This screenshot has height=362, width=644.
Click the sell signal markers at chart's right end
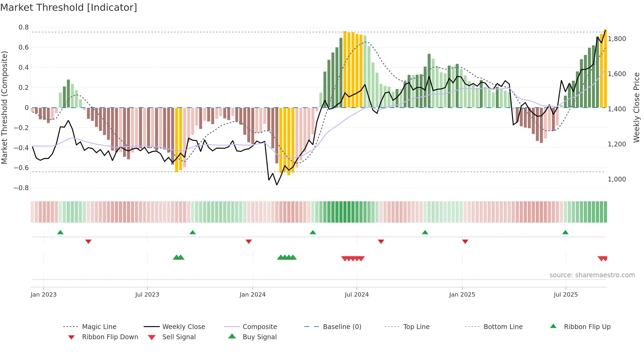pos(603,259)
